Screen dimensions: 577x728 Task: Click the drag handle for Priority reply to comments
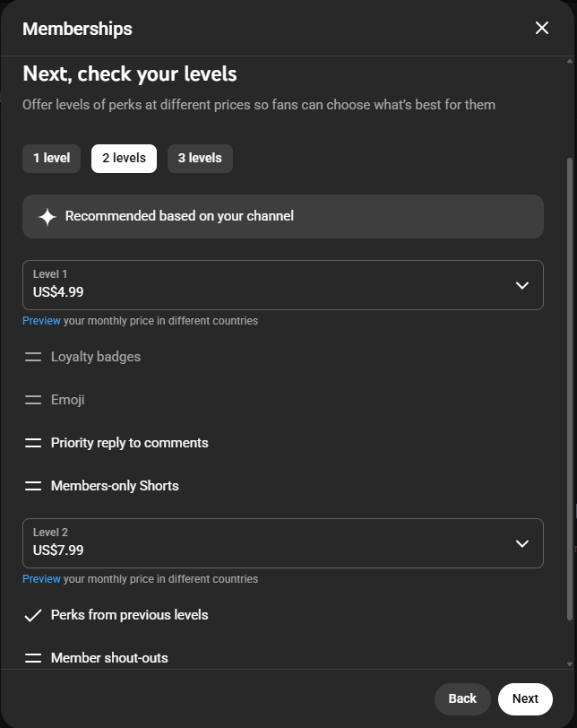(x=33, y=443)
